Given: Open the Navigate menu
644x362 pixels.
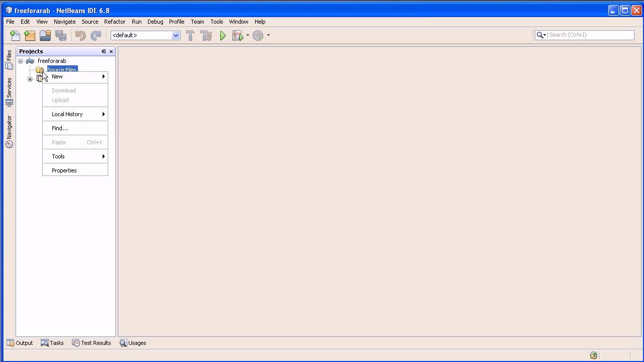Looking at the screenshot, I should 64,22.
